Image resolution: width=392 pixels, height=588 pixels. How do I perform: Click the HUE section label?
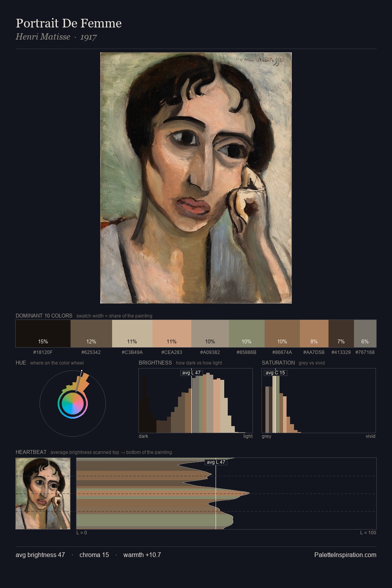pyautogui.click(x=21, y=363)
